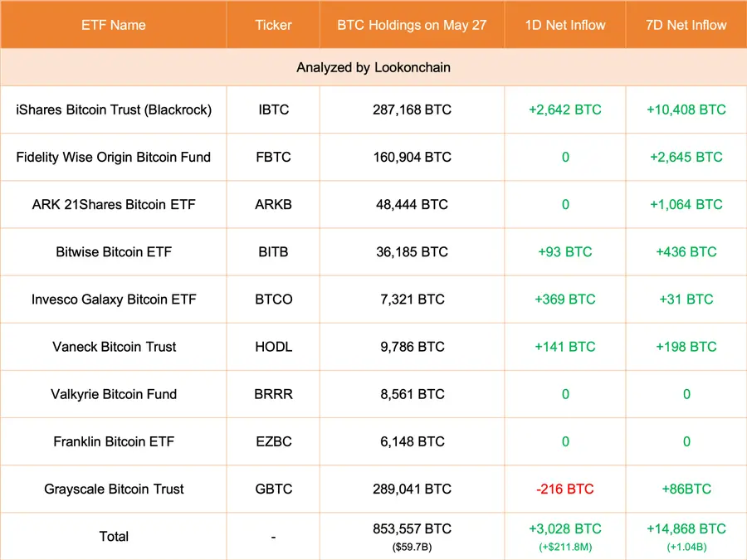
Task: Click Grayscale's red -216 BTC outflow value
Action: pos(565,489)
